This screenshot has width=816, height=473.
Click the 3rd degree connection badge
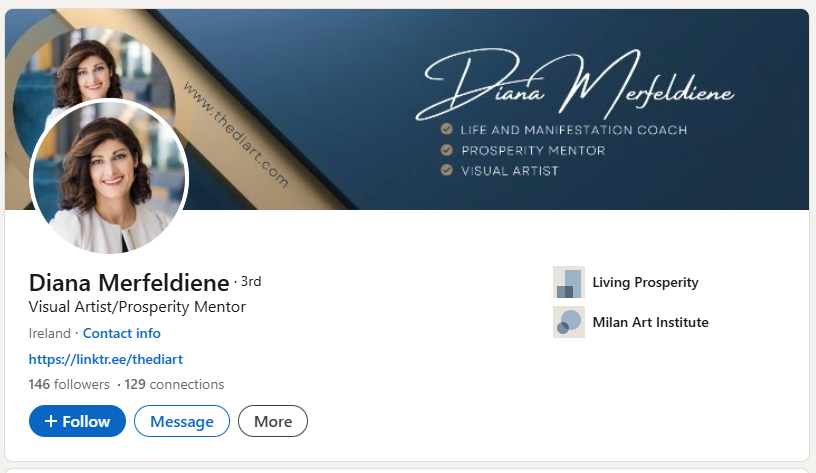tap(251, 281)
